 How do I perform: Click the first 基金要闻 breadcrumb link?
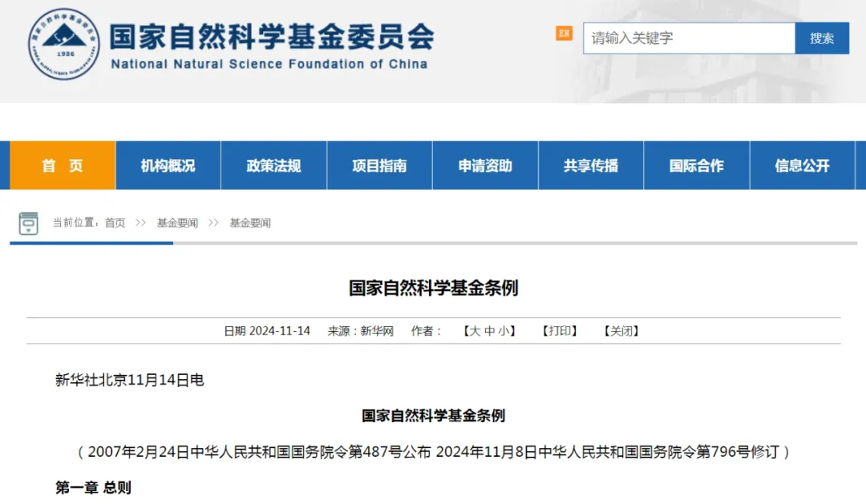pyautogui.click(x=177, y=223)
